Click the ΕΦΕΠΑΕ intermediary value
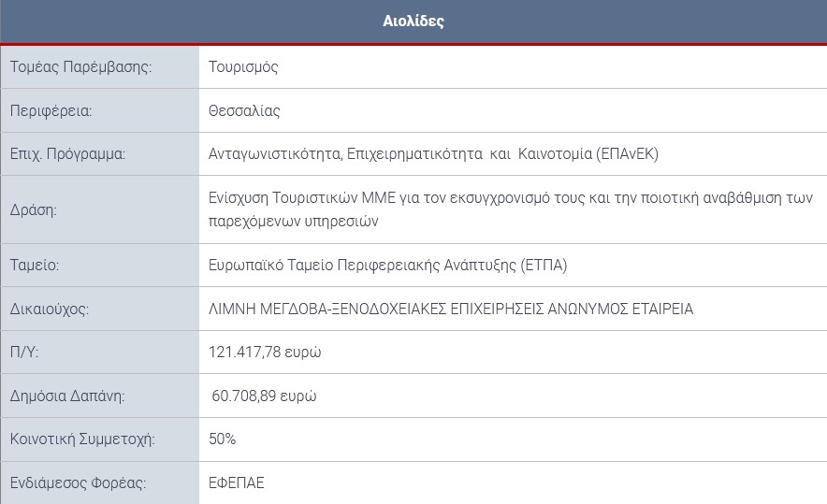The width and height of the screenshot is (827, 504). (x=237, y=482)
